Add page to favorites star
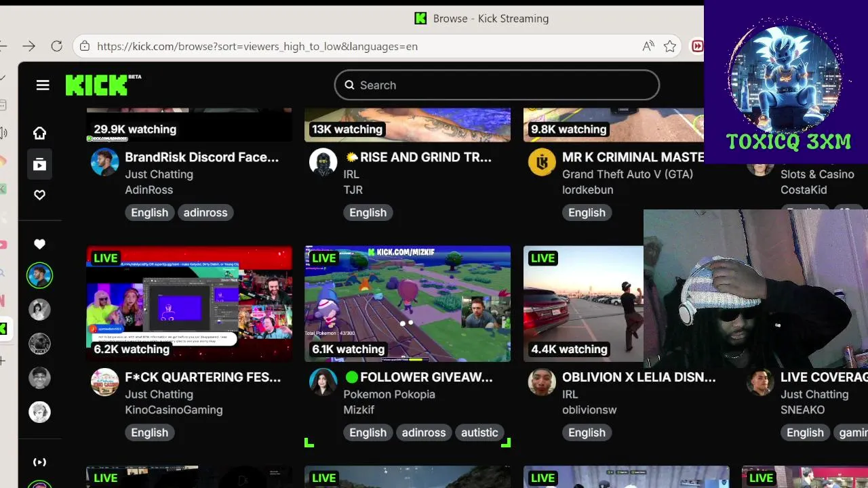 pos(670,46)
